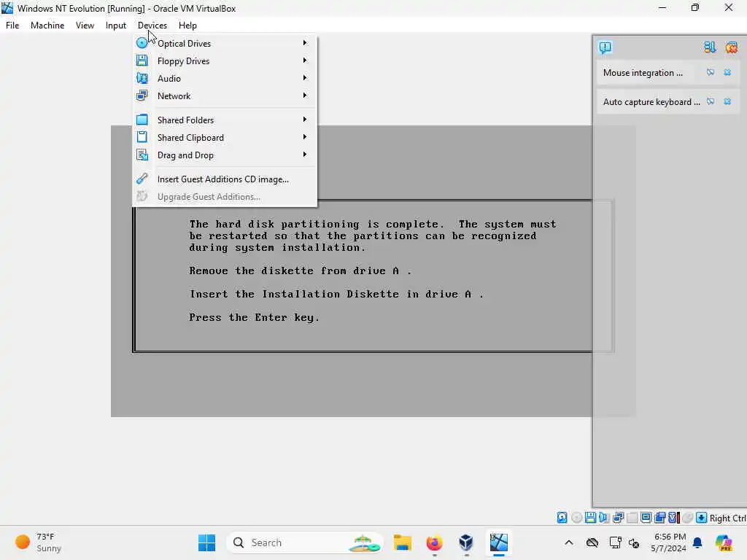The image size is (747, 560).
Task: Click the notification sort order icon
Action: [710, 47]
